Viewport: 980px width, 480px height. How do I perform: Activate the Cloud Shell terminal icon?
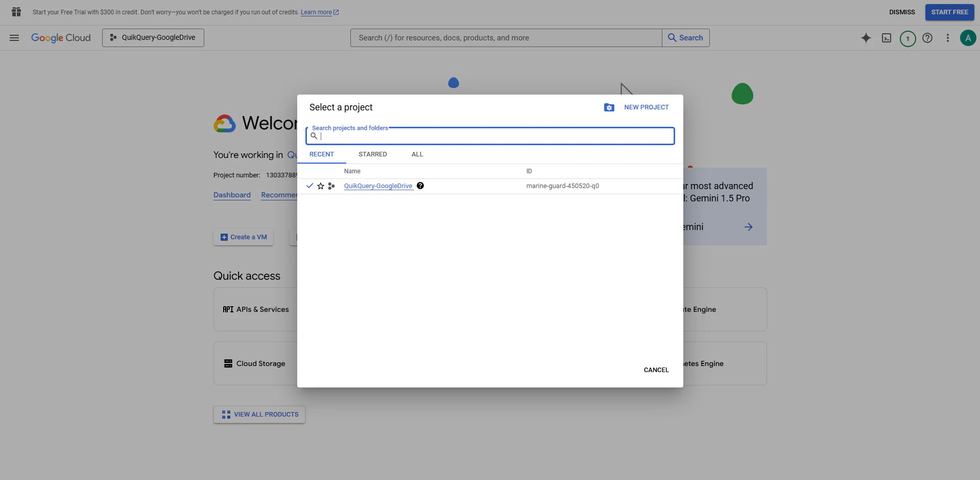(x=887, y=38)
